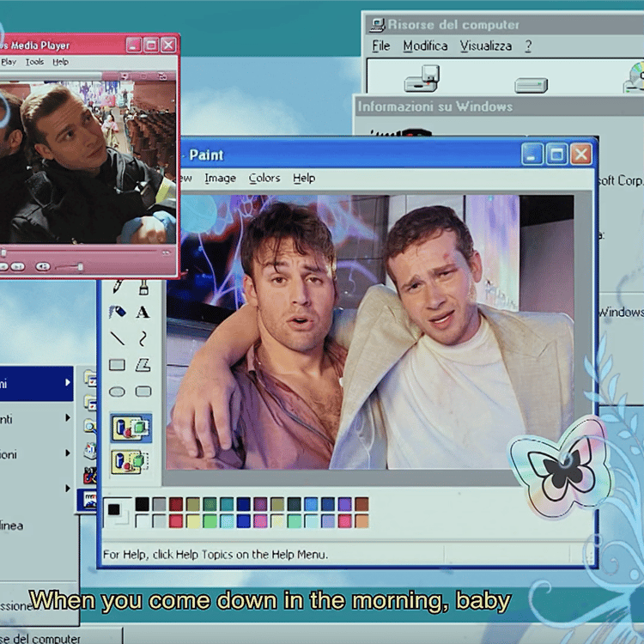Open the Image menu in Paint

point(220,179)
